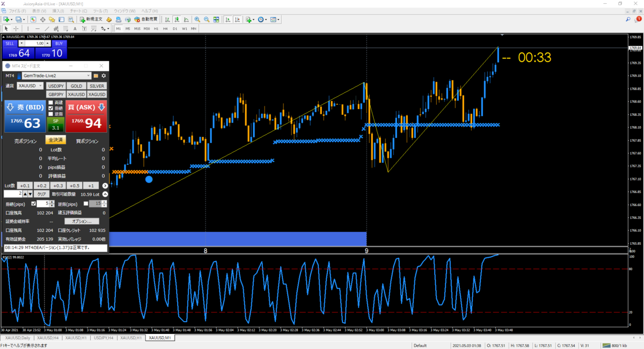The width and height of the screenshot is (644, 349).
Task: Open settings gear in speed order panel
Action: coord(104,76)
